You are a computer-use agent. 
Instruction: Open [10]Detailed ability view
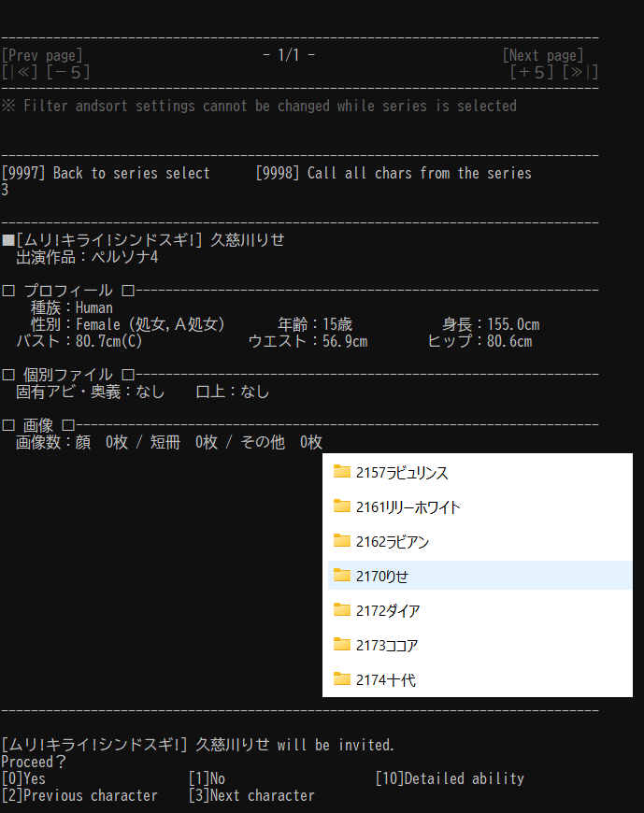450,778
